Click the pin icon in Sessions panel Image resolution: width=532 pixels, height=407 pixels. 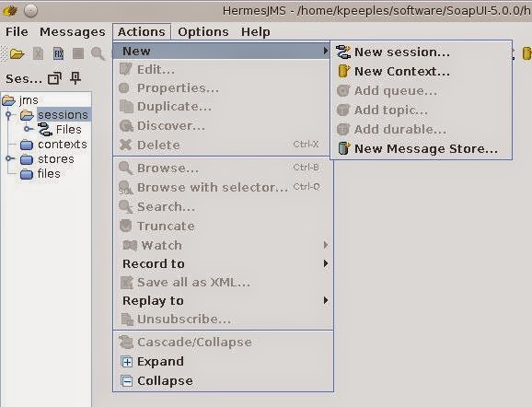click(75, 78)
